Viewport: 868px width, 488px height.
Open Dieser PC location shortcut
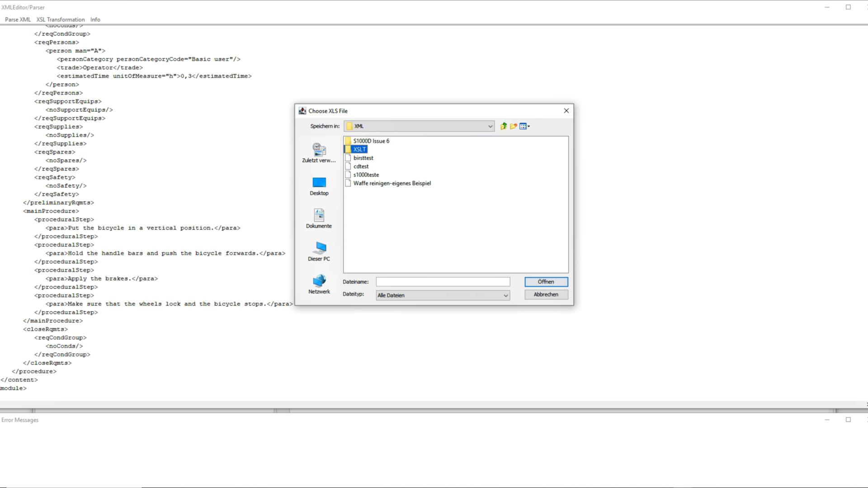[319, 252]
